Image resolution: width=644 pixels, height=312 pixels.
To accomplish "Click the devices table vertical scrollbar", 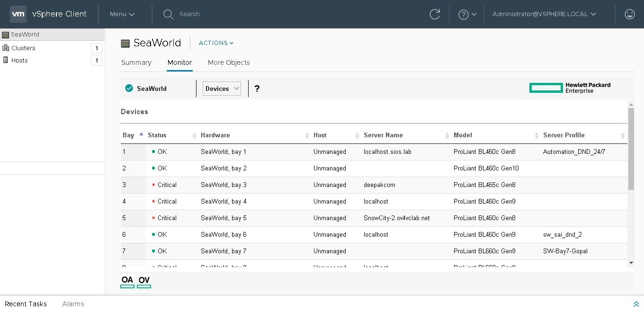I will [631, 149].
